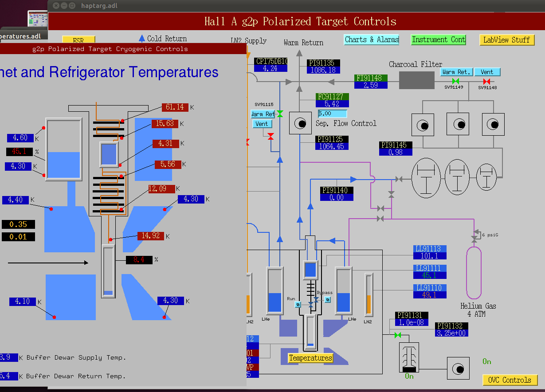Viewport: 545px width, 392px height.
Task: Click the green SV91115 valve symbol
Action: tap(280, 114)
